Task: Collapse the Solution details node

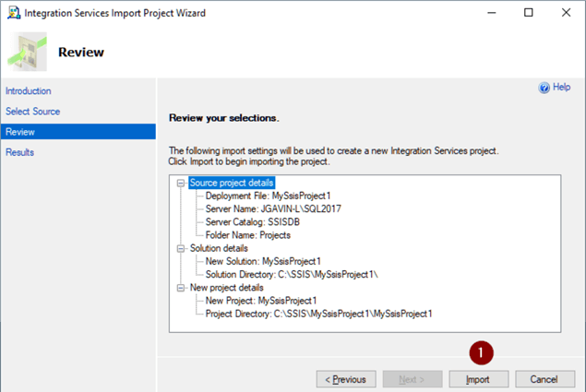Action: click(x=181, y=248)
